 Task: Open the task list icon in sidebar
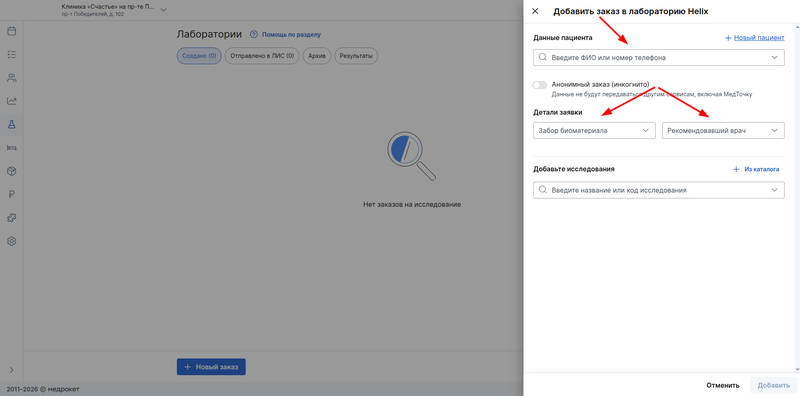[x=11, y=54]
